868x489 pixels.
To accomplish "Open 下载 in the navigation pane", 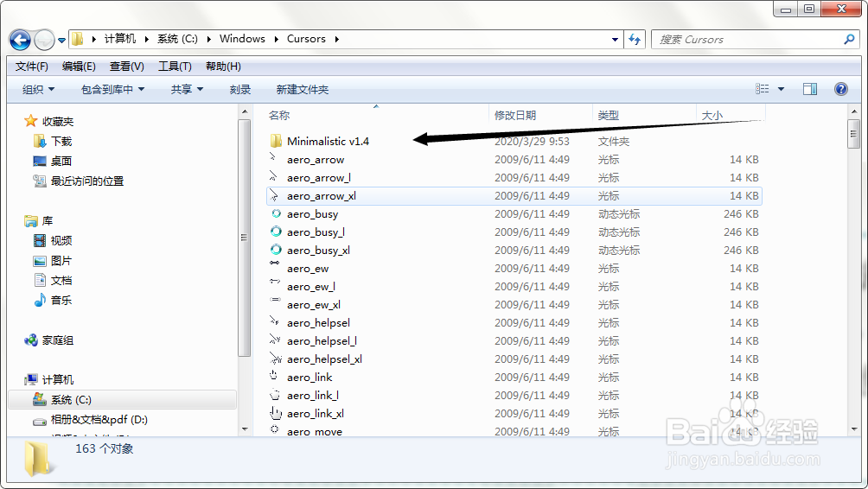I will tap(61, 141).
